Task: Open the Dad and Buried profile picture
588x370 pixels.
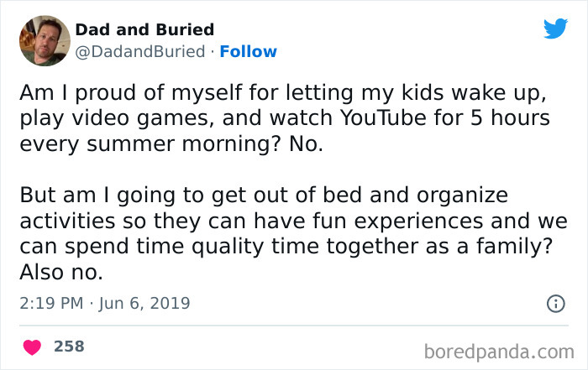Action: tap(44, 41)
